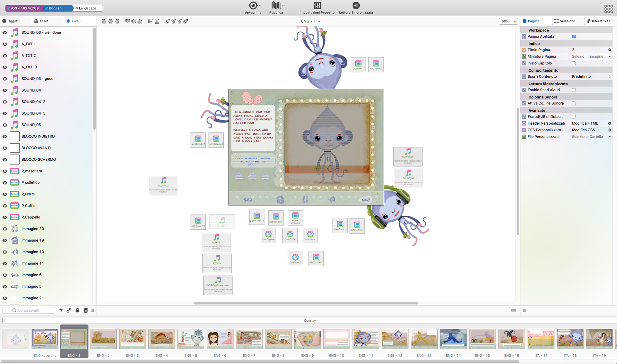Enable the Inizio Capitolo checkbox
The image size is (617, 364).
pos(574,63)
